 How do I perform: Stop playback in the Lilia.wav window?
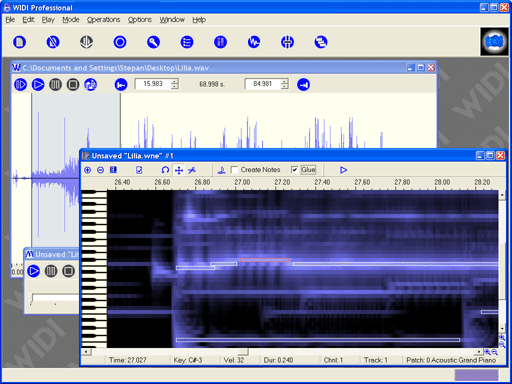[x=73, y=84]
